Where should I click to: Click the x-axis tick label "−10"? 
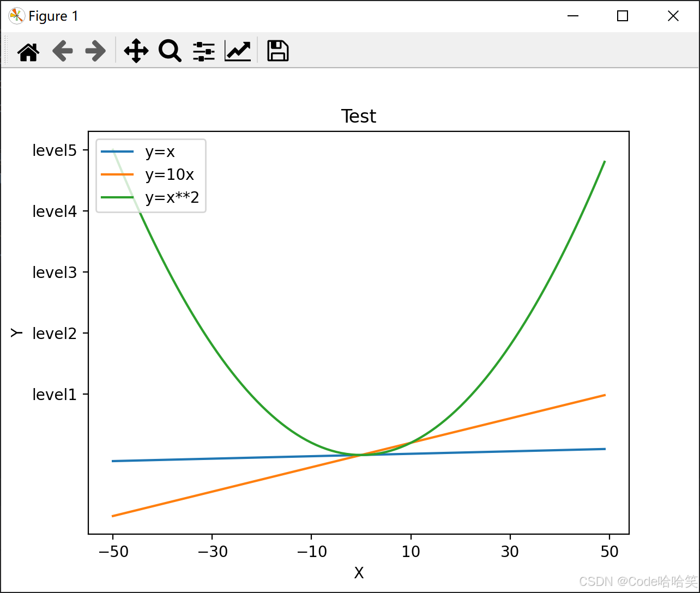pyautogui.click(x=311, y=552)
